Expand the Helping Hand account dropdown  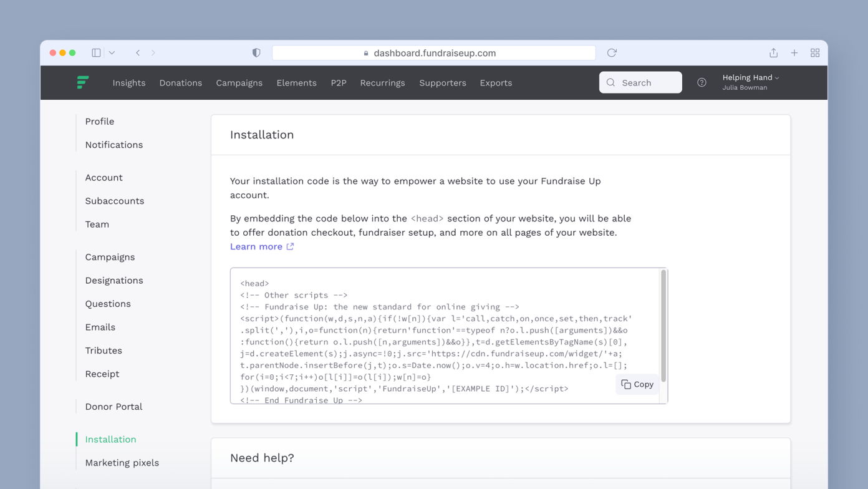point(750,77)
